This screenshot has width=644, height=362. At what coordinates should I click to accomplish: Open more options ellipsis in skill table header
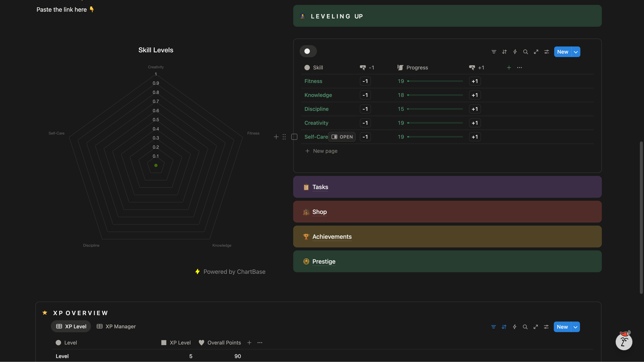[520, 68]
